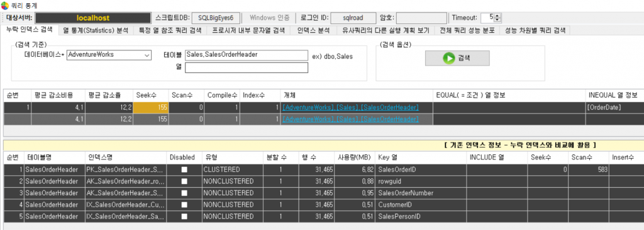Select the Scan수 value 583 cell
The image size is (644, 230).
tap(589, 170)
